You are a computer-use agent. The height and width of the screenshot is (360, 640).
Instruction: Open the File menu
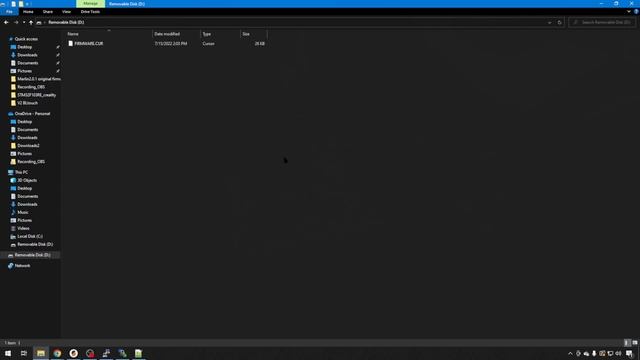(x=9, y=12)
